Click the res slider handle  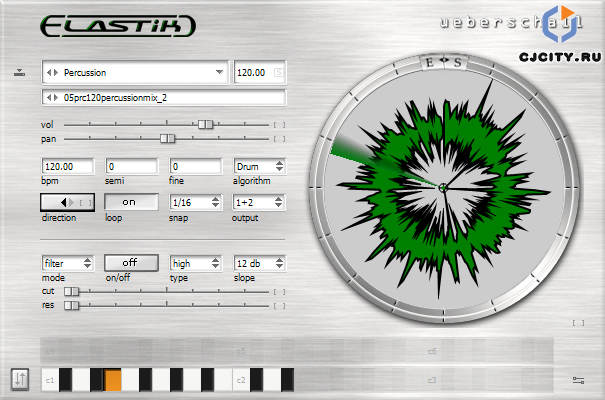click(x=71, y=305)
